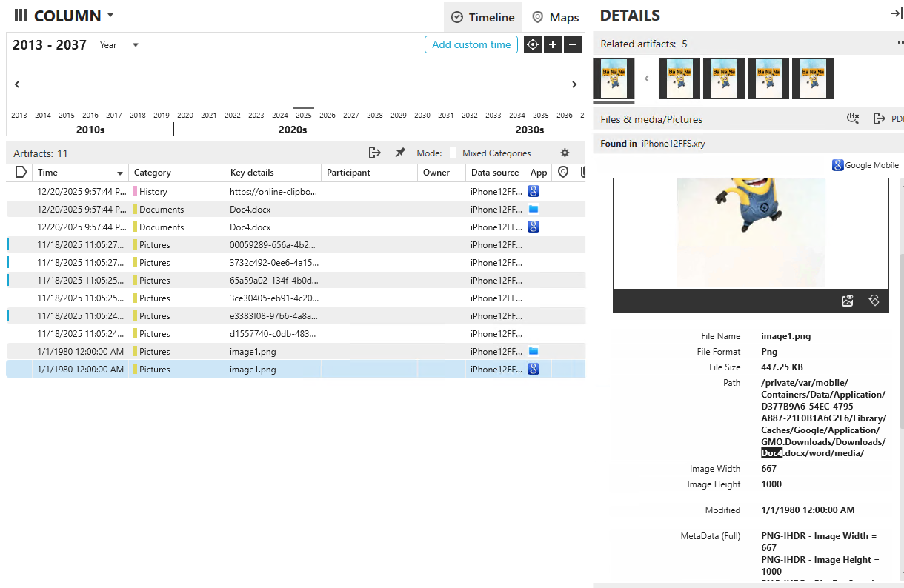Click the pin icon above the artifacts list

click(x=400, y=153)
